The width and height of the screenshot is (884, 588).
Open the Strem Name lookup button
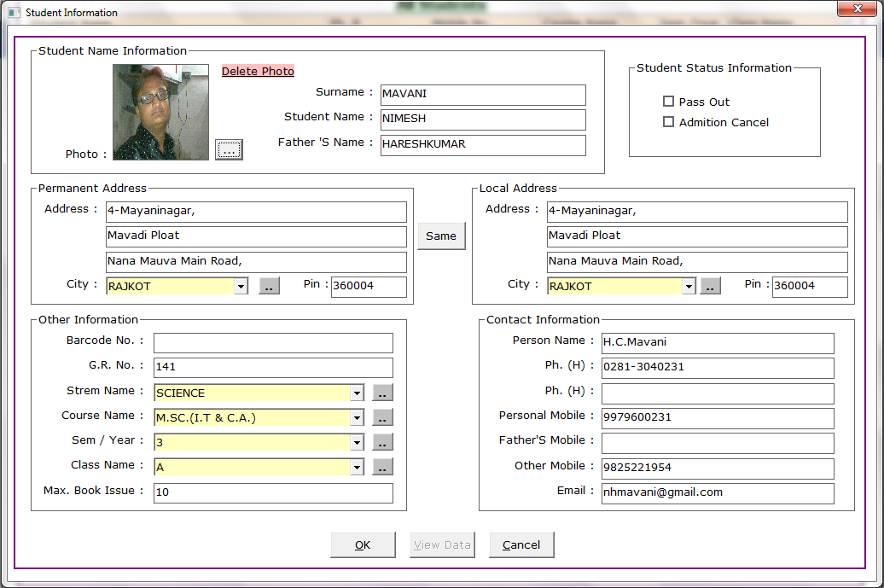(x=383, y=393)
